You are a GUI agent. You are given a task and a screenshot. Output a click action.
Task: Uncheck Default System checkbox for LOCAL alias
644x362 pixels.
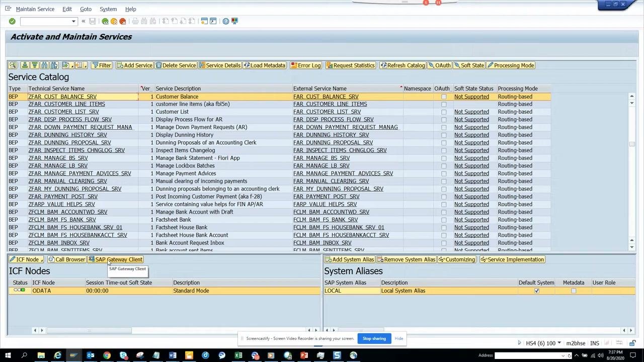(x=536, y=291)
